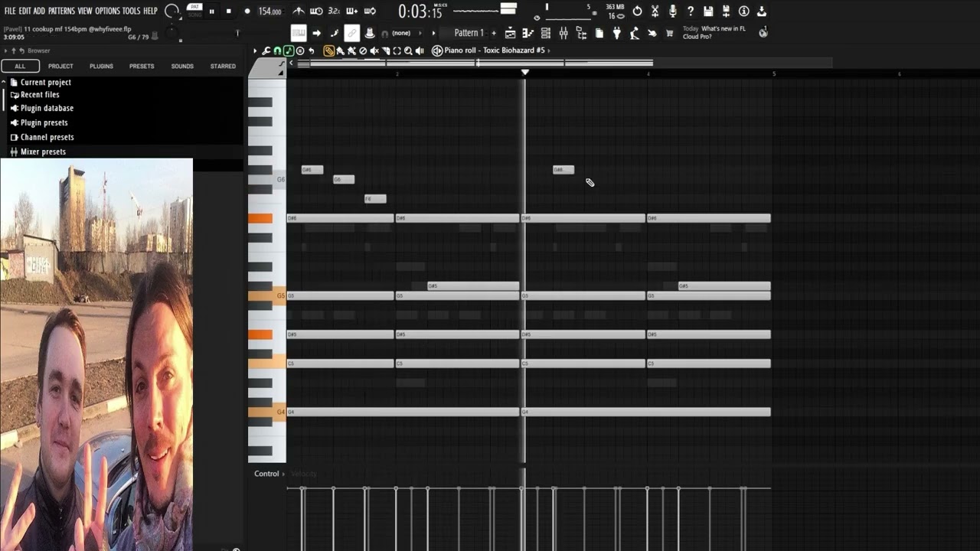The width and height of the screenshot is (980, 551).
Task: Open the Channel rack icon
Action: click(545, 33)
